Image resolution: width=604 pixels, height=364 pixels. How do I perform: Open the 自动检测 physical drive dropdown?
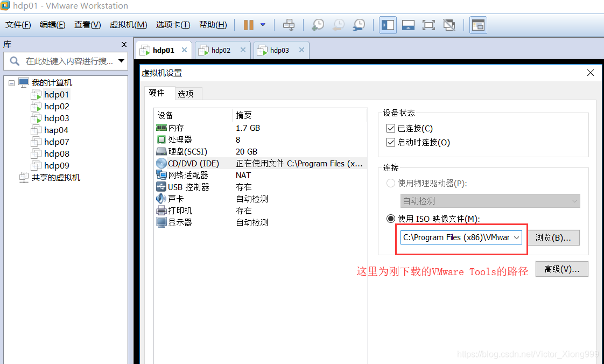click(x=490, y=201)
